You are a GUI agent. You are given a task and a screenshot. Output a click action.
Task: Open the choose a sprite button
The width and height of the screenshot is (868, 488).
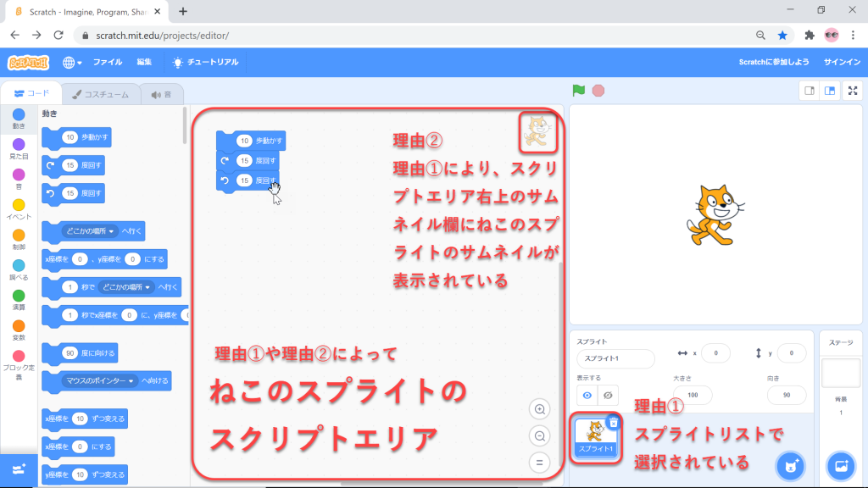(x=791, y=466)
